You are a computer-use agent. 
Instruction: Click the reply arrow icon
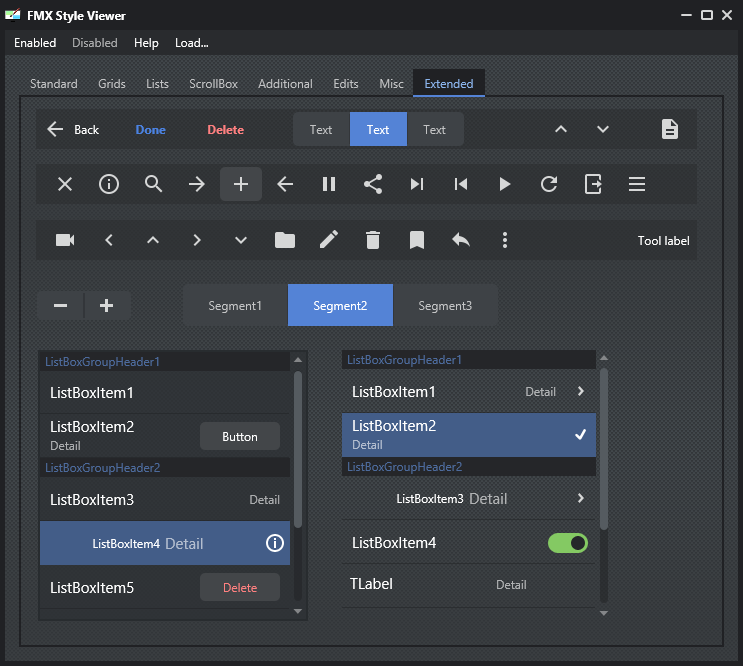[461, 240]
